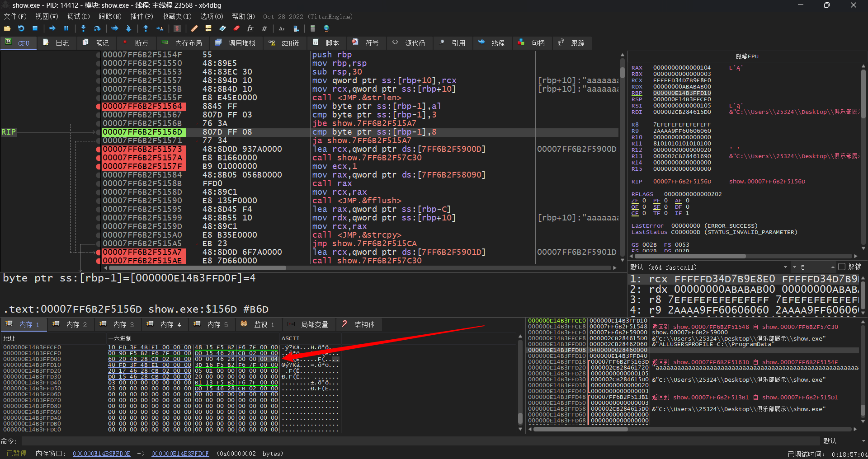Step into with the down-arrow icon
Image resolution: width=868 pixels, height=459 pixels.
coord(83,28)
